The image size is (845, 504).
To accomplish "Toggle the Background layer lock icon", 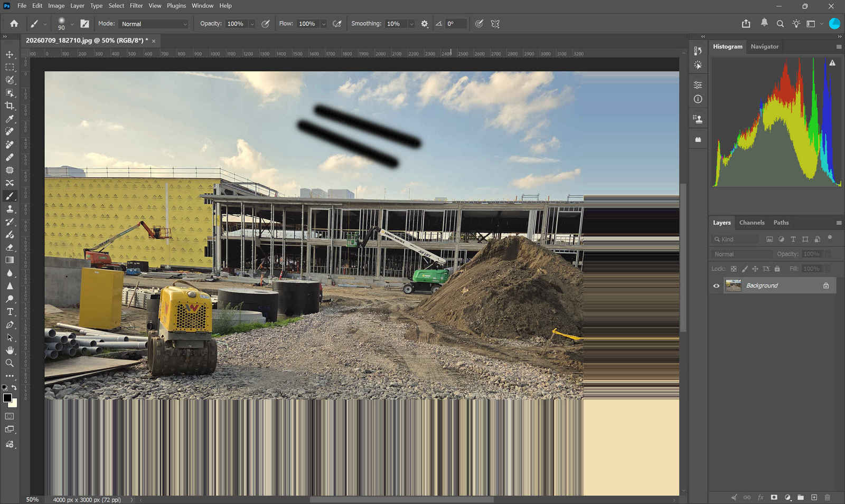I will (826, 286).
